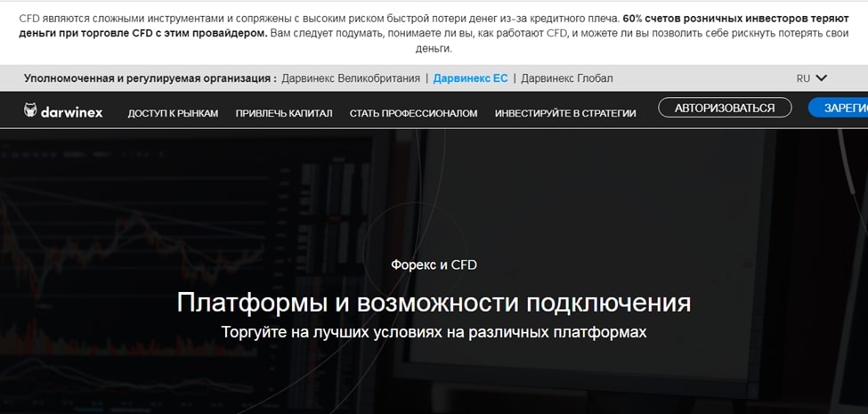Click the АВТОРИЗОВАТЬСЯ button
The height and width of the screenshot is (414, 868).
click(x=725, y=108)
